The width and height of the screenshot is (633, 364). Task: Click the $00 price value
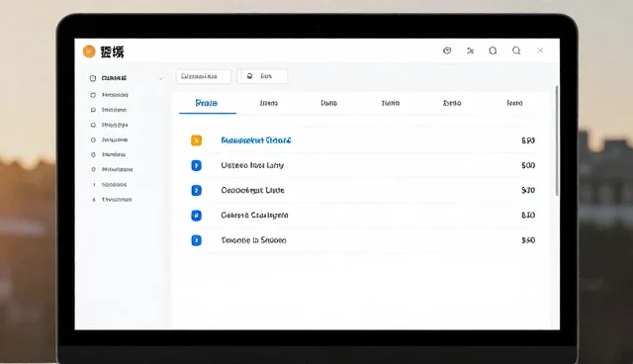pos(528,165)
